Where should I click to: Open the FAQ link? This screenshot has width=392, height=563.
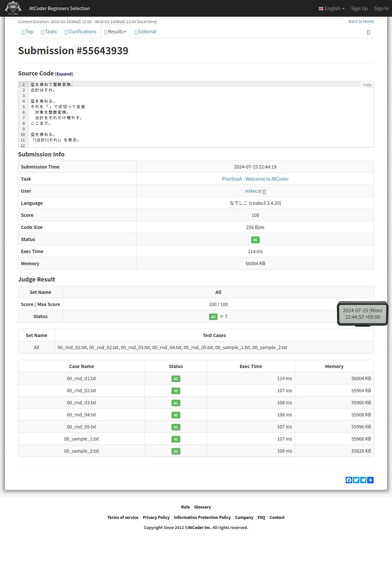261,518
